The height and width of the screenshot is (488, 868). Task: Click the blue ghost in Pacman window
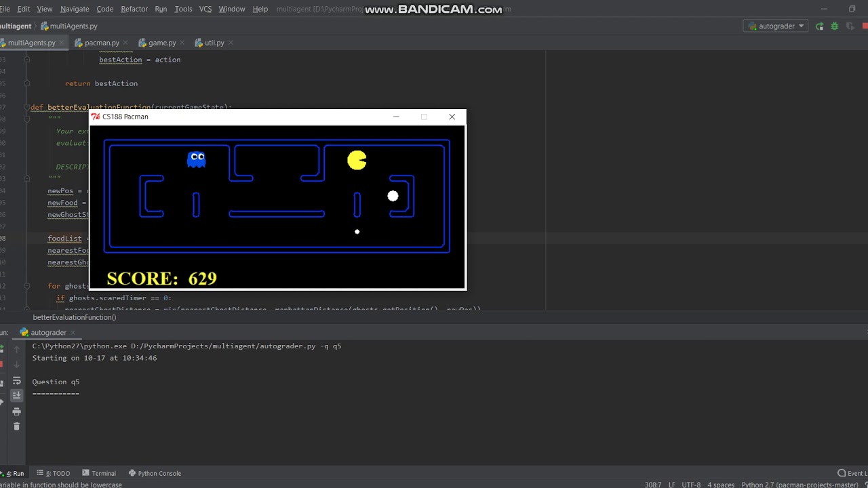click(197, 159)
